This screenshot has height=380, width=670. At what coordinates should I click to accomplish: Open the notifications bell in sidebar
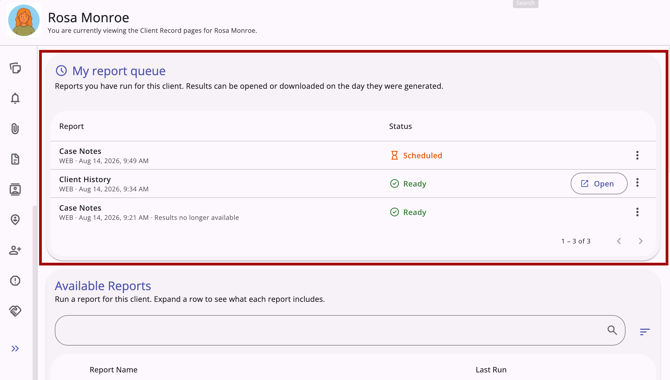pyautogui.click(x=15, y=98)
